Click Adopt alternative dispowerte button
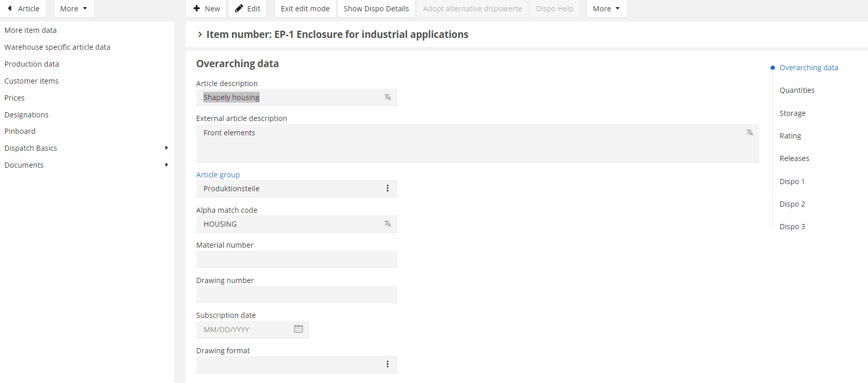Image resolution: width=868 pixels, height=383 pixels. tap(473, 8)
